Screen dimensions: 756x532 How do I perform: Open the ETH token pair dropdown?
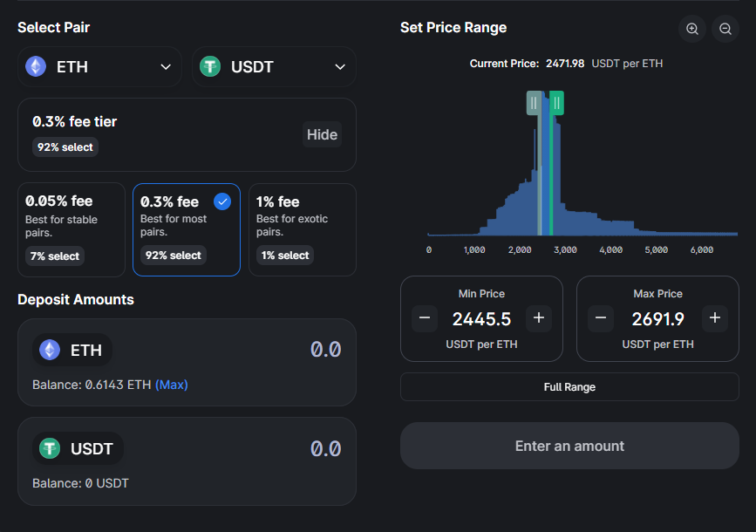point(99,67)
